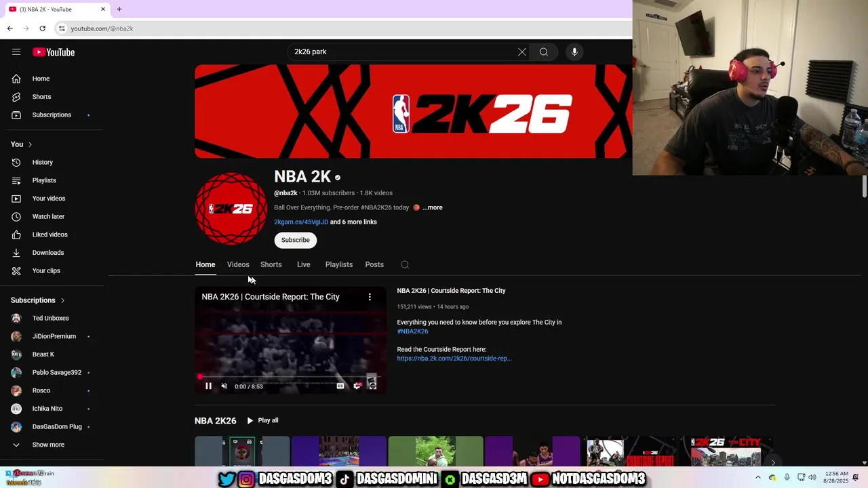This screenshot has height=488, width=868.
Task: Subscribe to NBA 2K channel
Action: pyautogui.click(x=296, y=240)
